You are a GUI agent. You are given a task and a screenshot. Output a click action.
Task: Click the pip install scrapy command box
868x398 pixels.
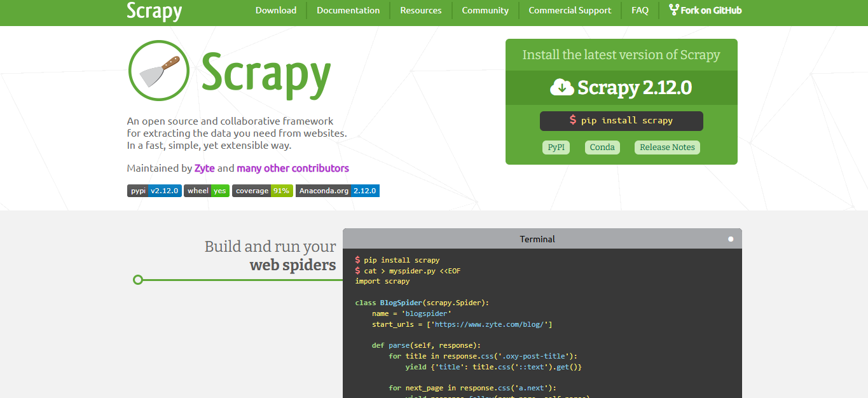(x=621, y=121)
